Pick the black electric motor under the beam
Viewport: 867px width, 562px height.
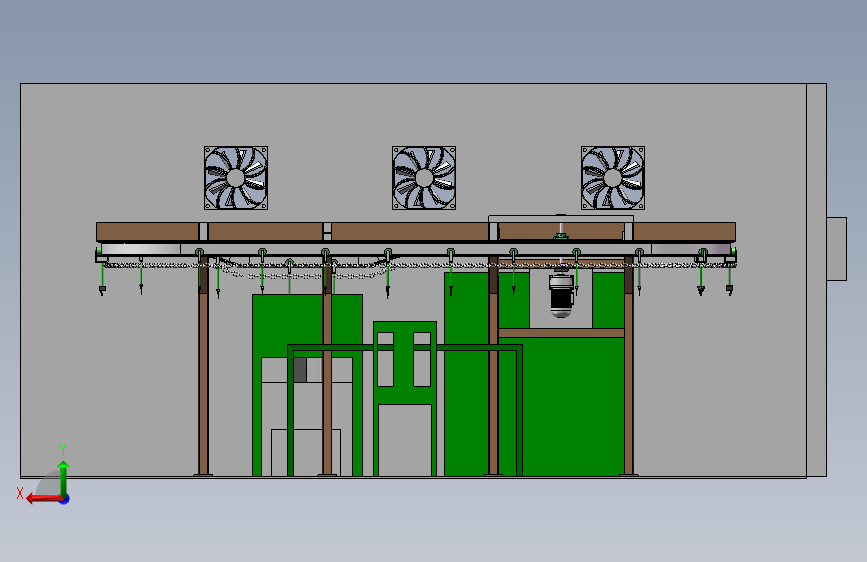tap(561, 296)
